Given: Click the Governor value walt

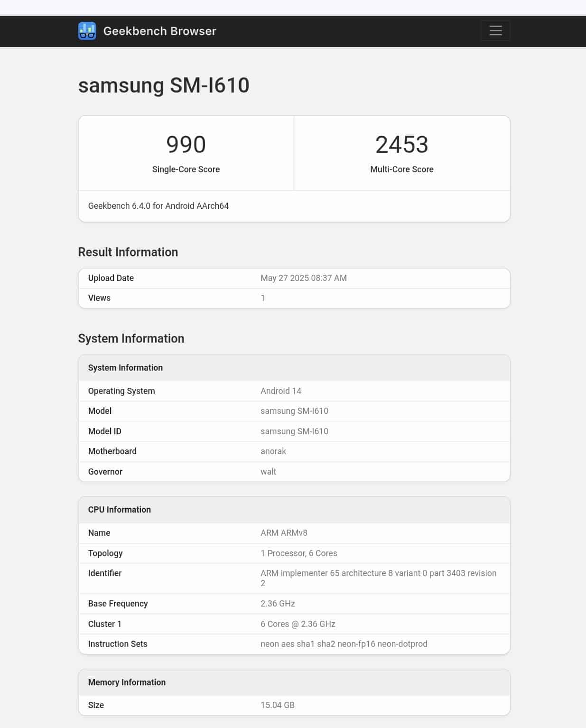Looking at the screenshot, I should point(268,472).
